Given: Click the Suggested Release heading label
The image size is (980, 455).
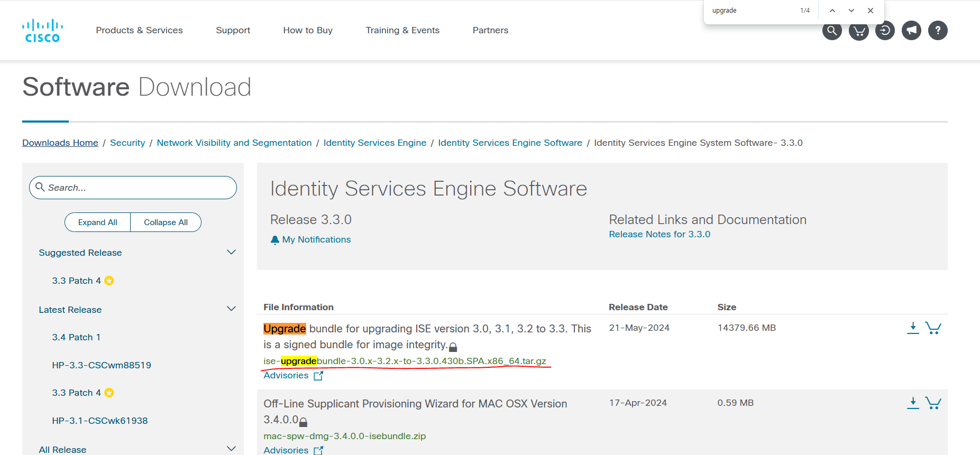Looking at the screenshot, I should 80,253.
